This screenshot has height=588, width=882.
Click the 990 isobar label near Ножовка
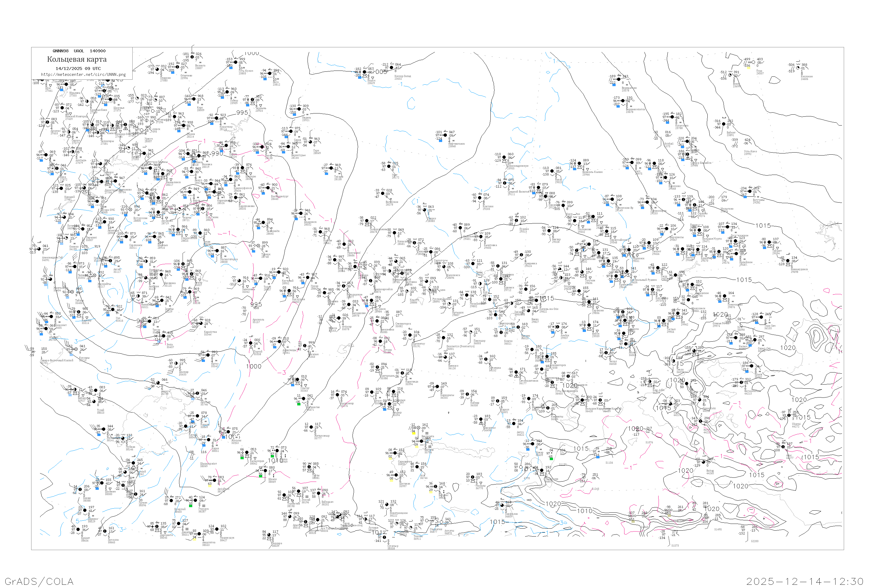coord(218,153)
